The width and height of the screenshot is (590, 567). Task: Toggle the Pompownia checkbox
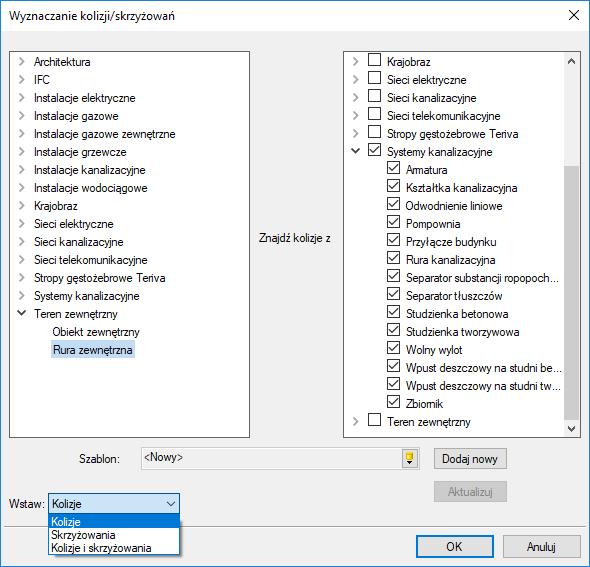pos(393,222)
